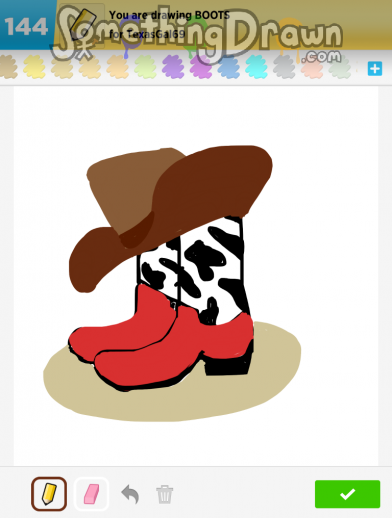Pick the cyan color swatch

256,67
